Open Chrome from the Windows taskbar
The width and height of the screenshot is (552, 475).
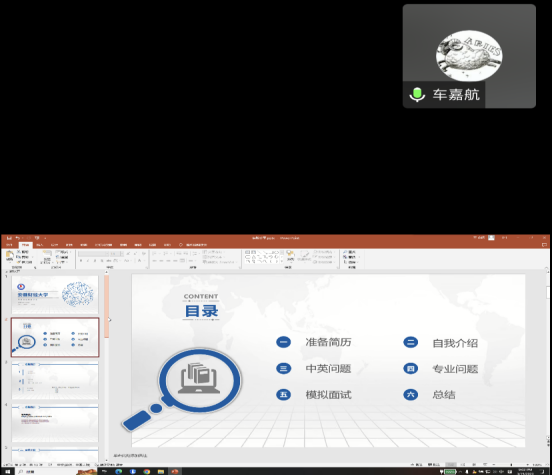(x=147, y=471)
